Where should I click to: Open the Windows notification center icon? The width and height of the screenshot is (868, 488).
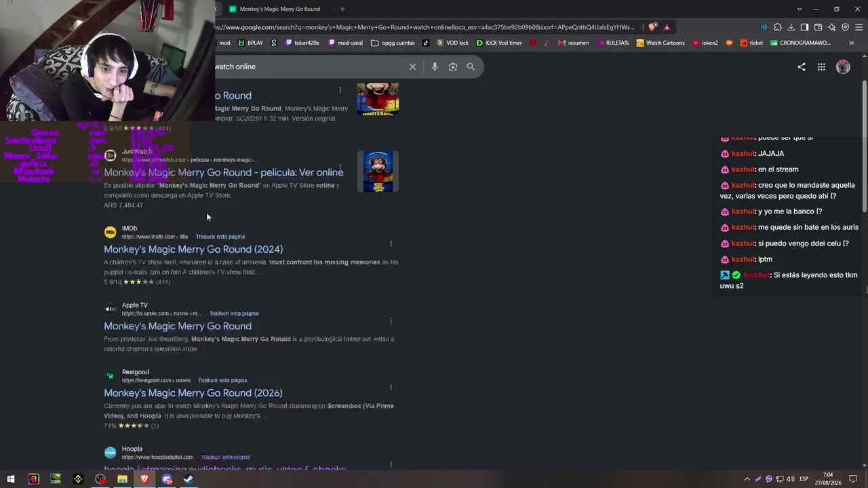click(853, 479)
